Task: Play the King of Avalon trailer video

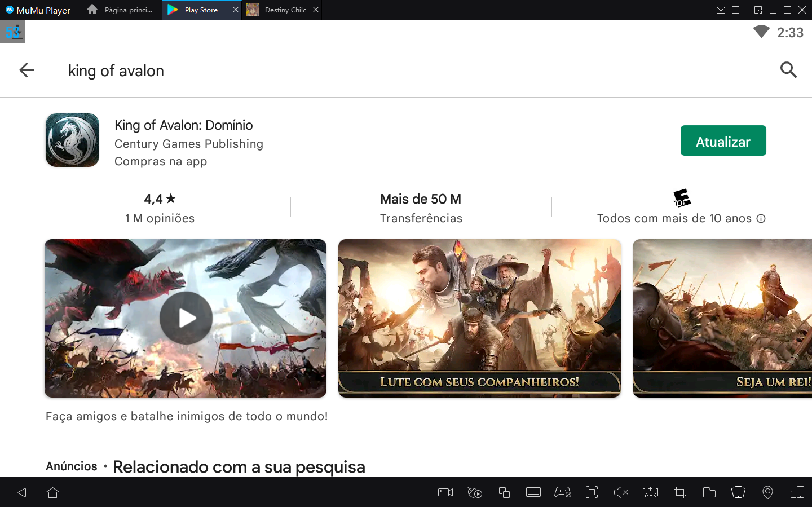Action: click(x=186, y=318)
